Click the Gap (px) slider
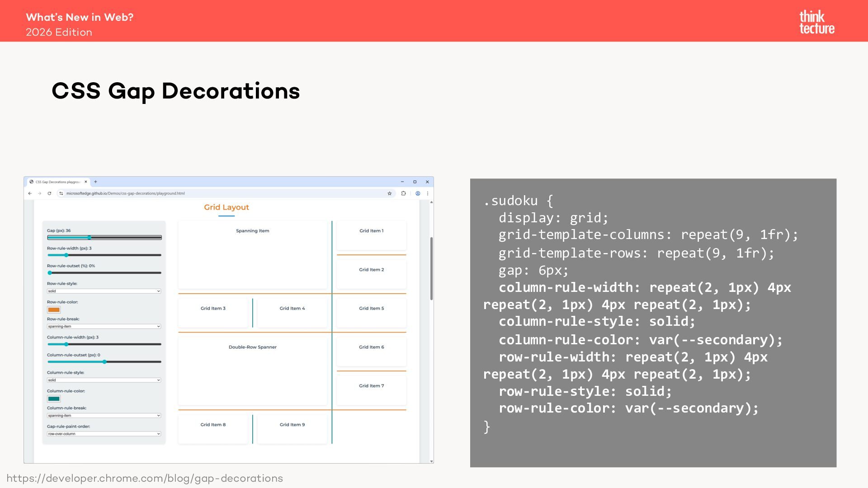The image size is (868, 488). click(104, 237)
